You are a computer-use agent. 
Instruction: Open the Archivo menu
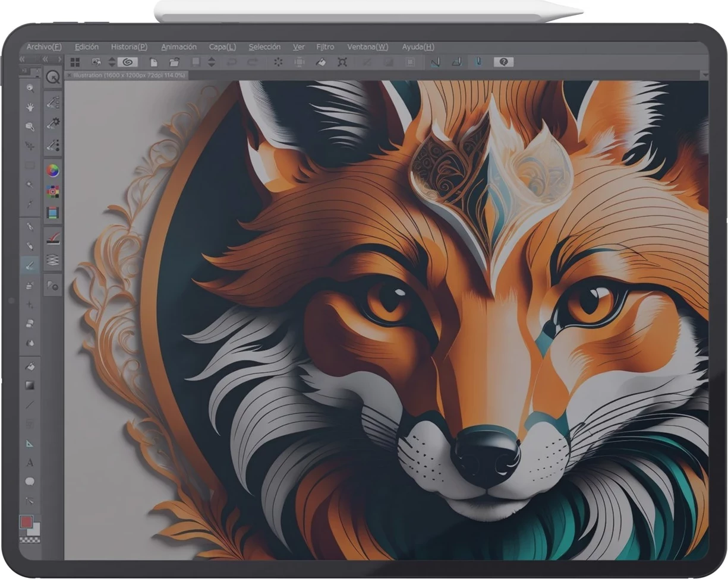(x=43, y=47)
